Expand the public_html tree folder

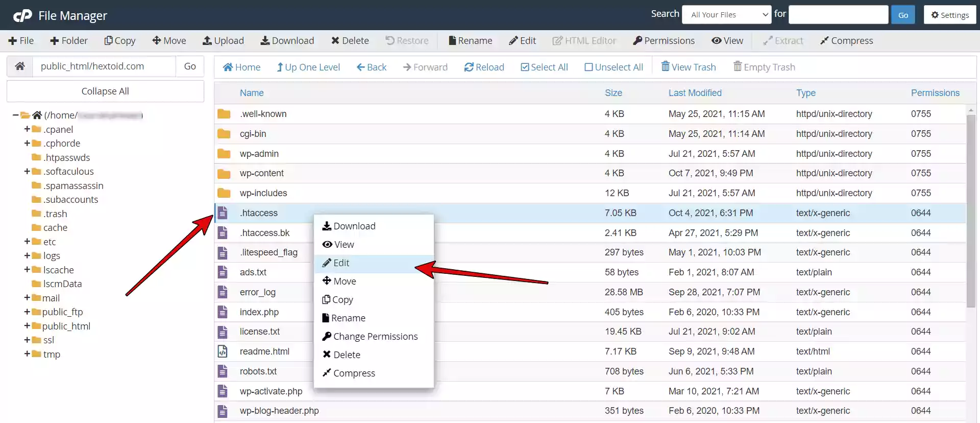pos(27,326)
